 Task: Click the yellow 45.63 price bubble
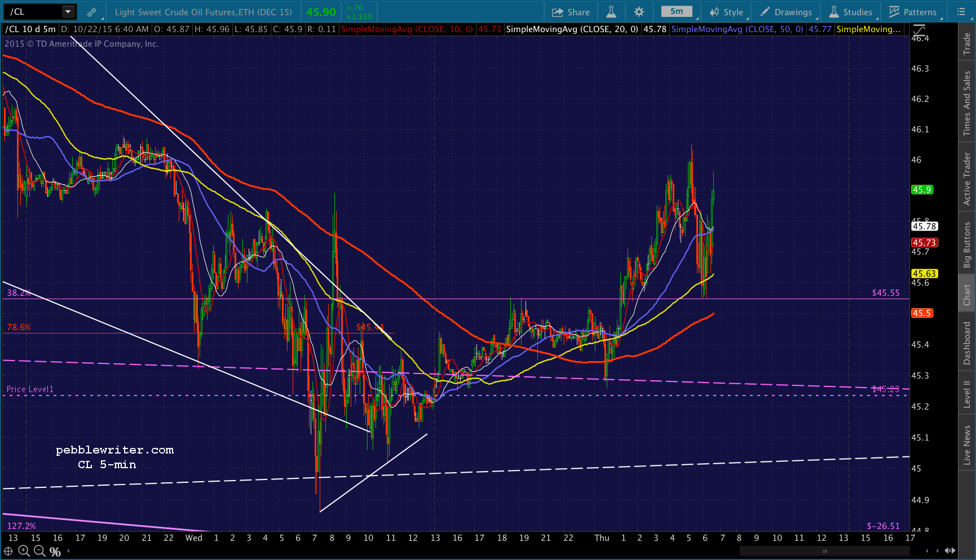tap(924, 274)
